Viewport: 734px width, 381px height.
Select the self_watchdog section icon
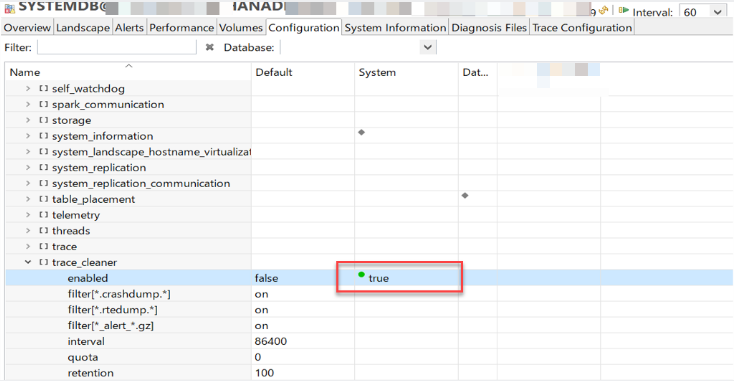[x=44, y=88]
